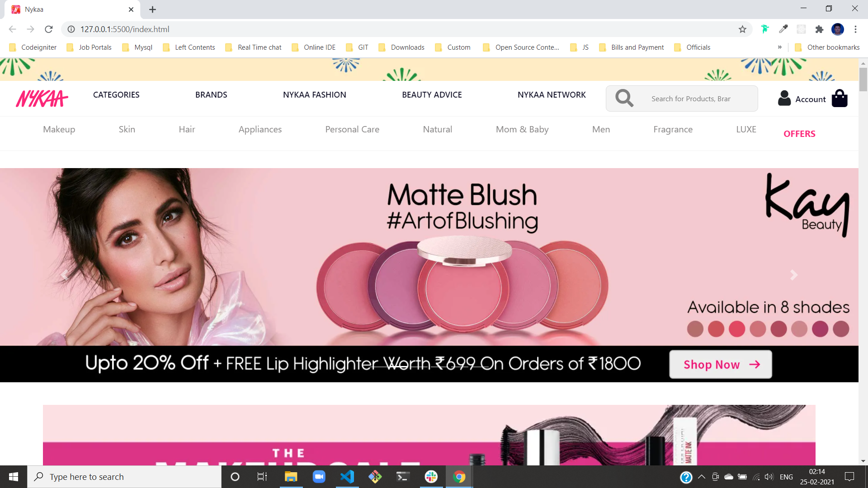Open Cortana circle icon

point(235,477)
